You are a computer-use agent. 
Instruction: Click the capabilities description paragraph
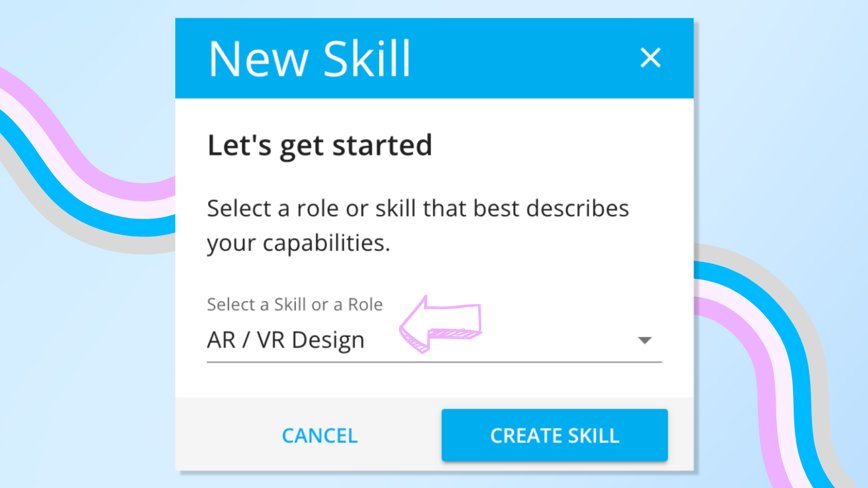pyautogui.click(x=418, y=226)
